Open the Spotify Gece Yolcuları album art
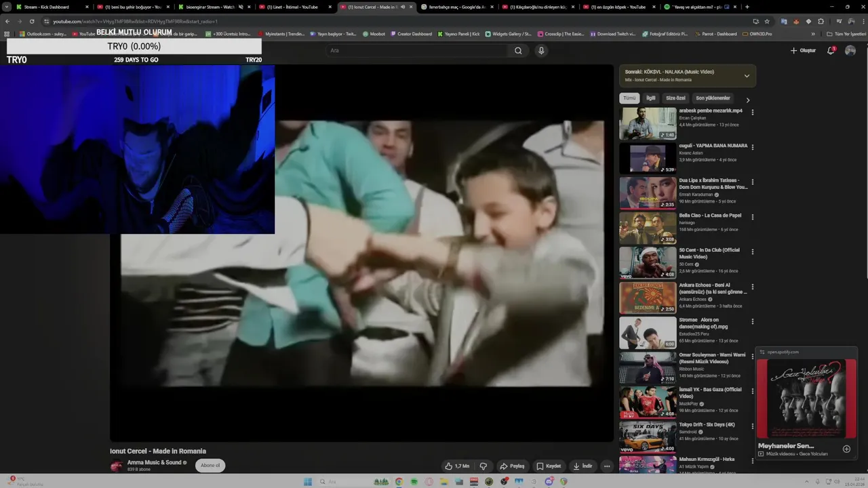The height and width of the screenshot is (488, 868). pos(806,399)
